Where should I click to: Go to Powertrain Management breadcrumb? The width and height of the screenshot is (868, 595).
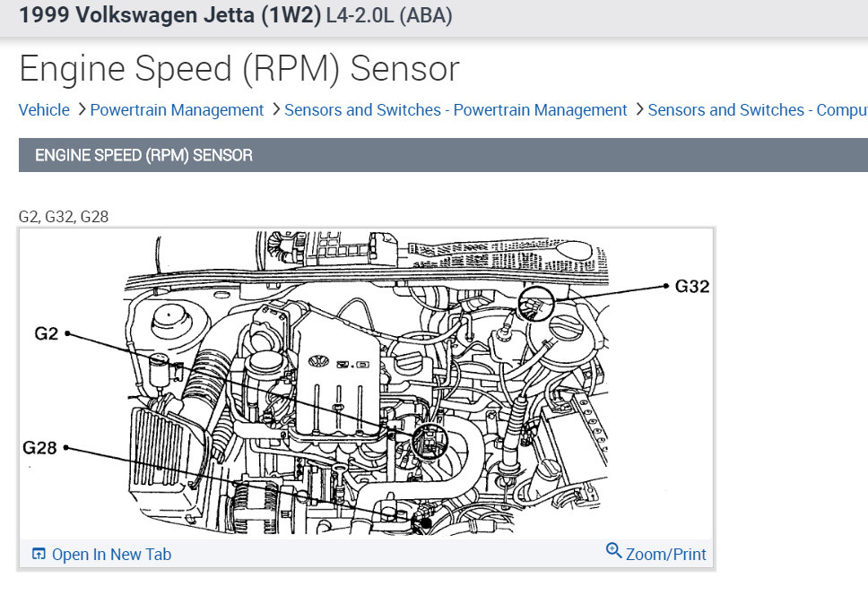pos(177,110)
